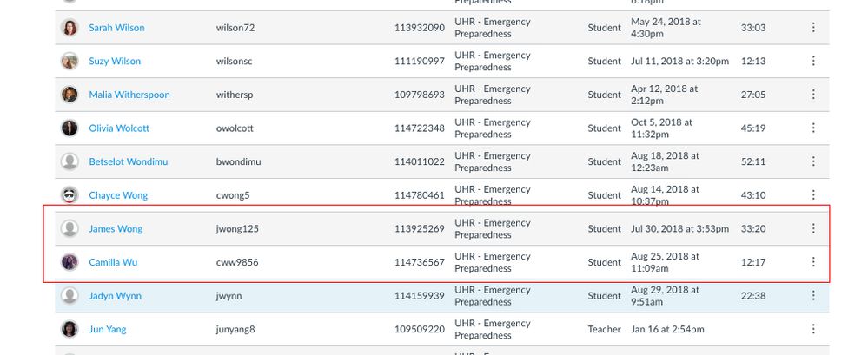The width and height of the screenshot is (868, 355).
Task: Open options menu for Jun Yang
Action: (813, 329)
